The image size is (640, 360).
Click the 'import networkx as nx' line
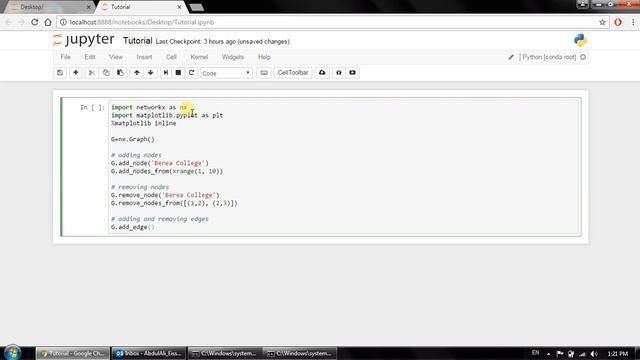click(x=149, y=107)
